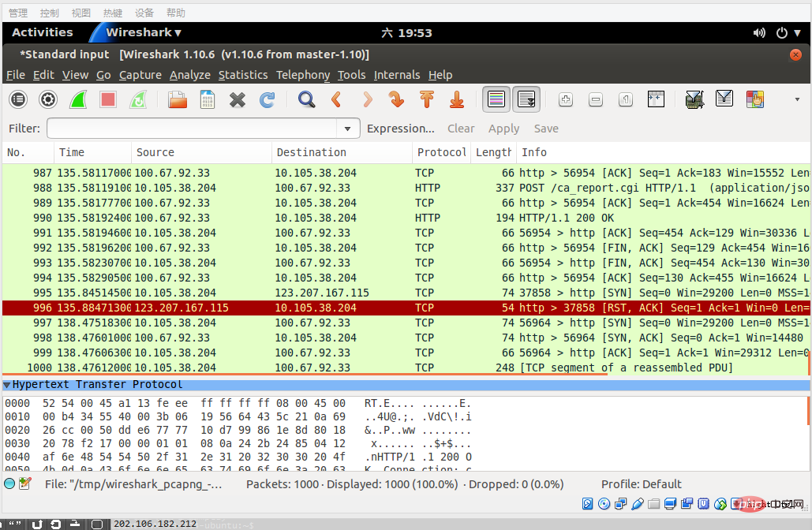Start a new capture with shark fin icon

coord(78,99)
